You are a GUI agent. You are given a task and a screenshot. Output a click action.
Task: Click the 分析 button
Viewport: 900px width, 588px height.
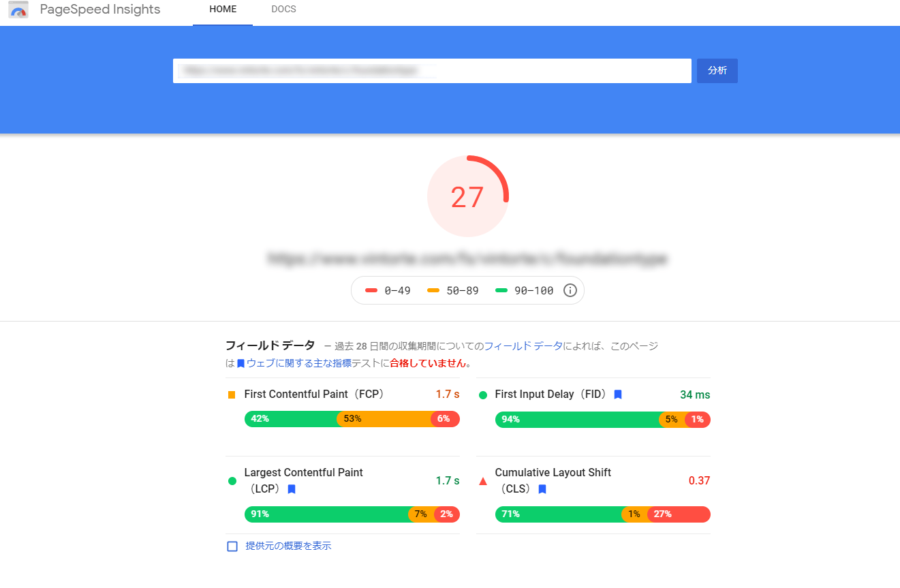coord(717,71)
